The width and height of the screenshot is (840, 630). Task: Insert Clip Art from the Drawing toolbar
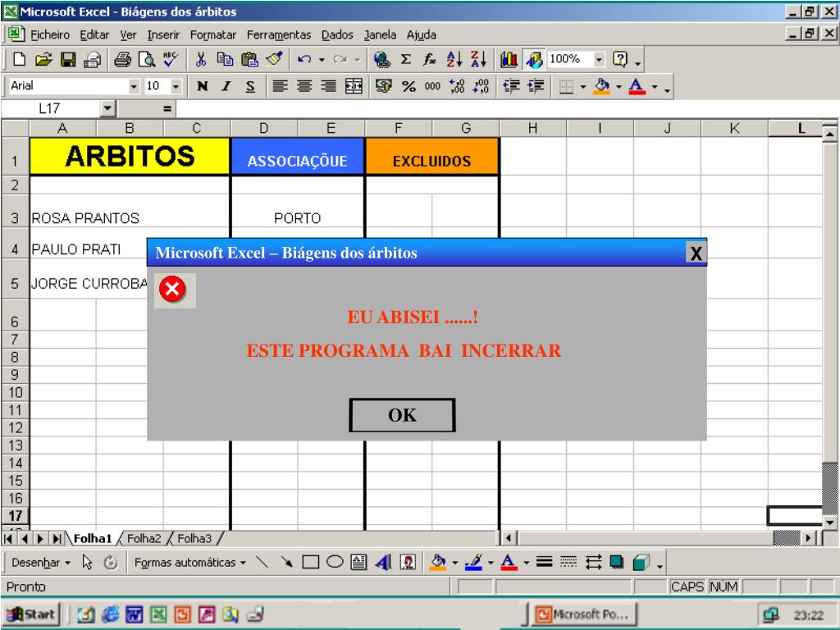[x=408, y=562]
